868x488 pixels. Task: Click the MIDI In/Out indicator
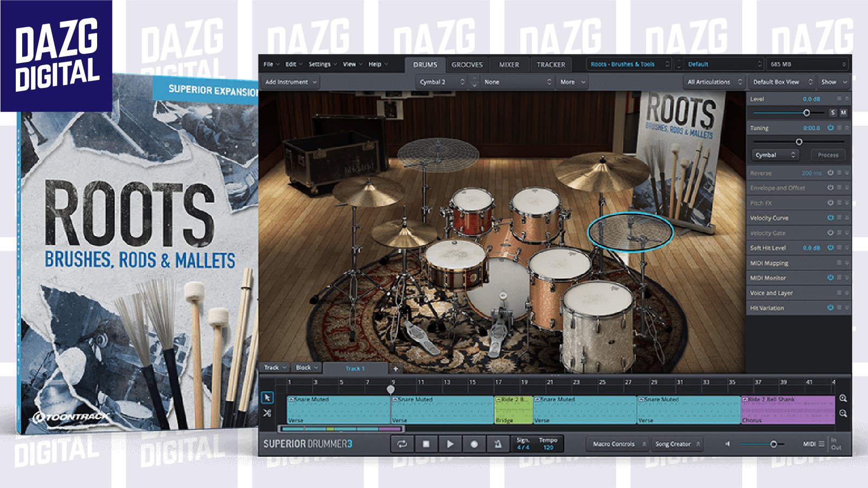pyautogui.click(x=836, y=444)
